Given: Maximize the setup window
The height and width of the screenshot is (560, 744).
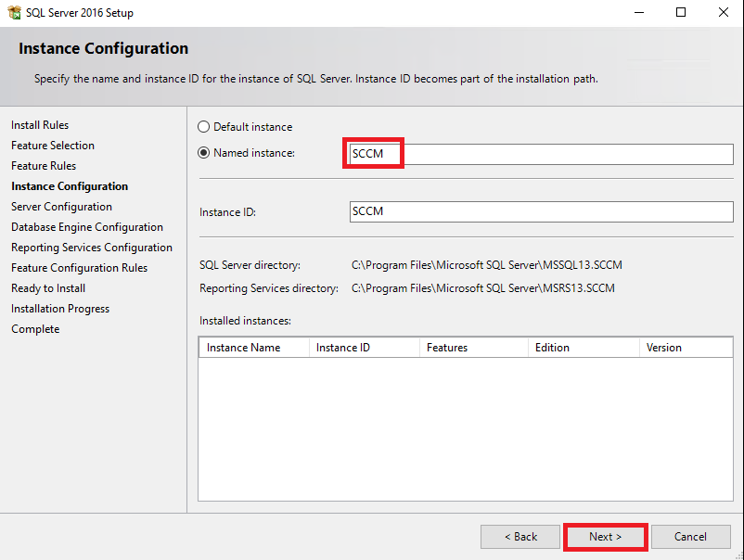Looking at the screenshot, I should coord(681,12).
